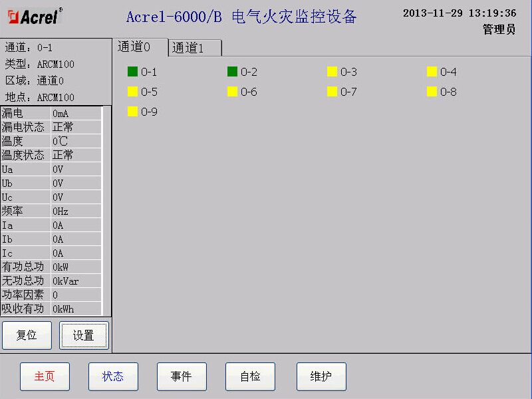Choose the yellow 0-4 channel indicator
This screenshot has height=399, width=532.
pos(432,72)
